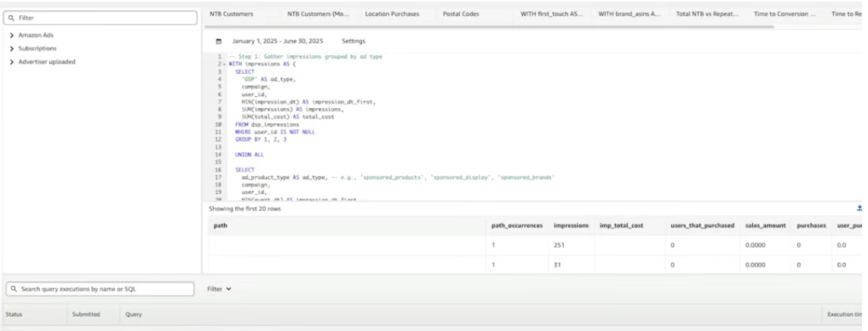
Task: Click code line SUM(impressions) AS impressions
Action: pyautogui.click(x=291, y=110)
